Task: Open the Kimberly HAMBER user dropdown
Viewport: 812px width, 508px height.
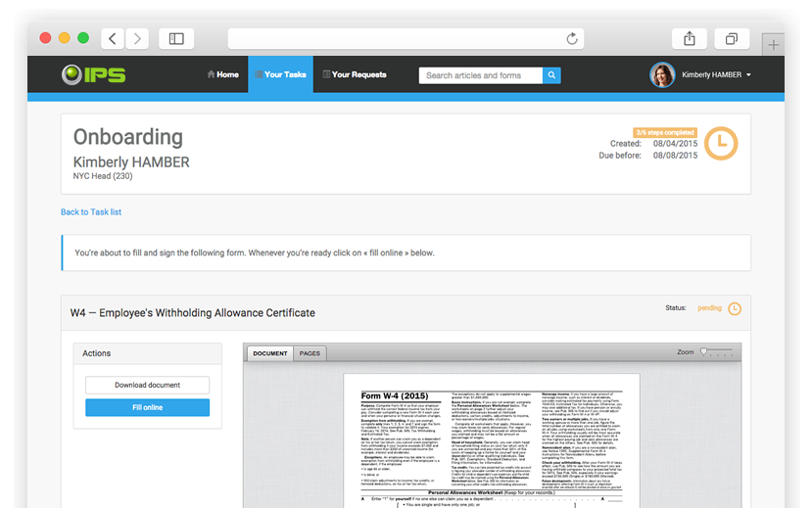Action: click(717, 75)
